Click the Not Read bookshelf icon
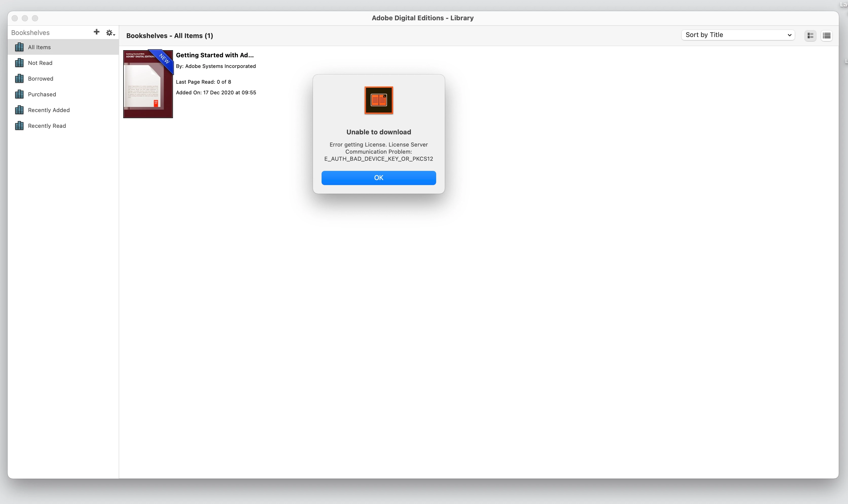 tap(19, 63)
